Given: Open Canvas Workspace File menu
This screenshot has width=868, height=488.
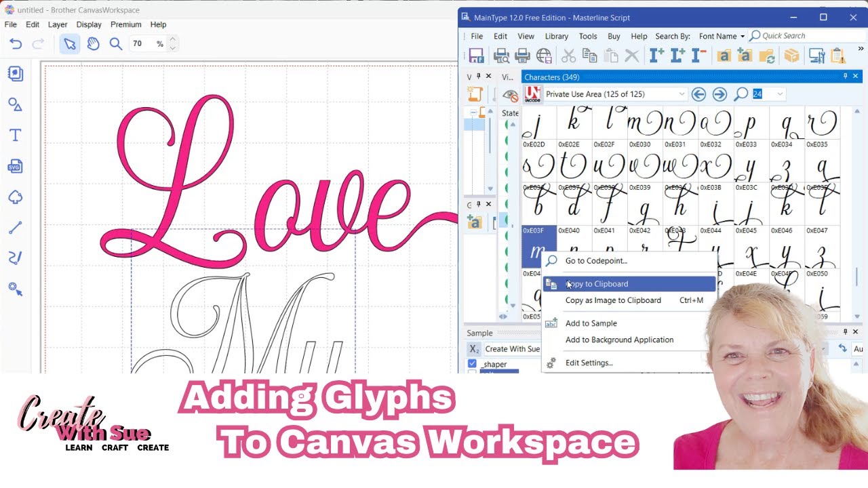Looking at the screenshot, I should pos(11,24).
